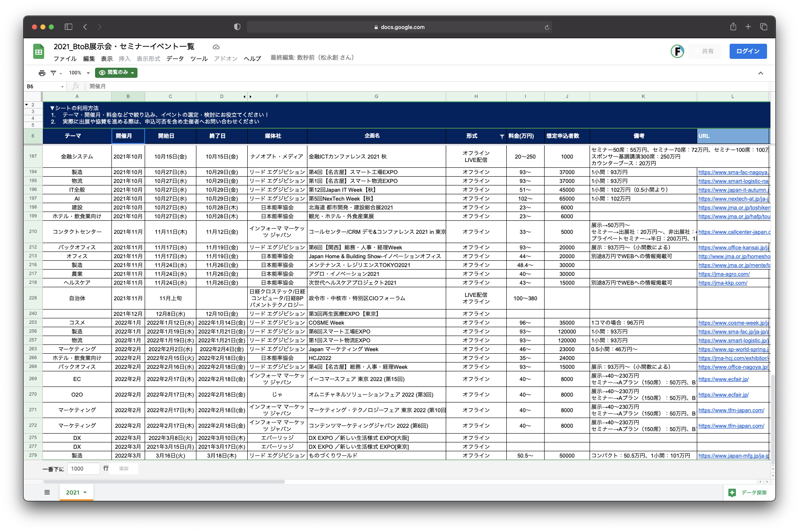799x532 pixels.
Task: Open the 表示 menu
Action: [x=107, y=58]
